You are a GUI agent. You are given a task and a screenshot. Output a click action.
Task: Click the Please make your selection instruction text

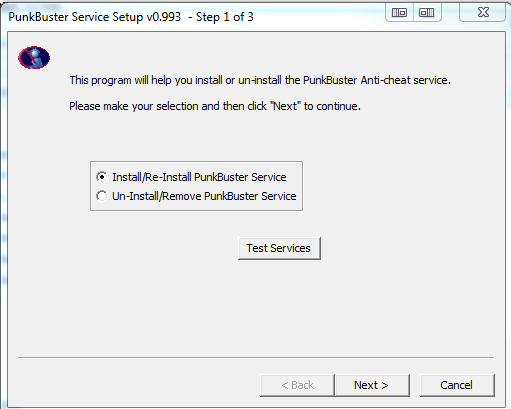click(x=215, y=106)
